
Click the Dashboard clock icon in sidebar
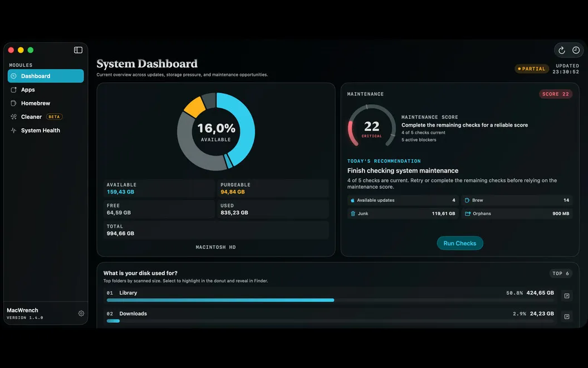13,76
